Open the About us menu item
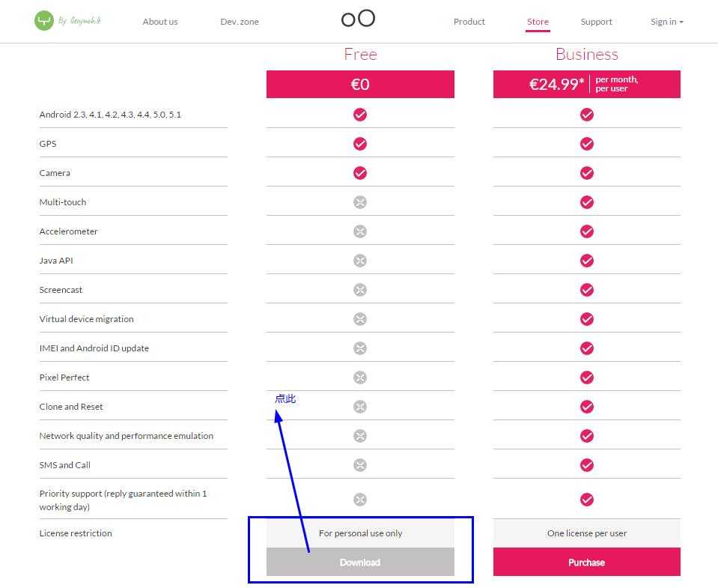 coord(159,22)
